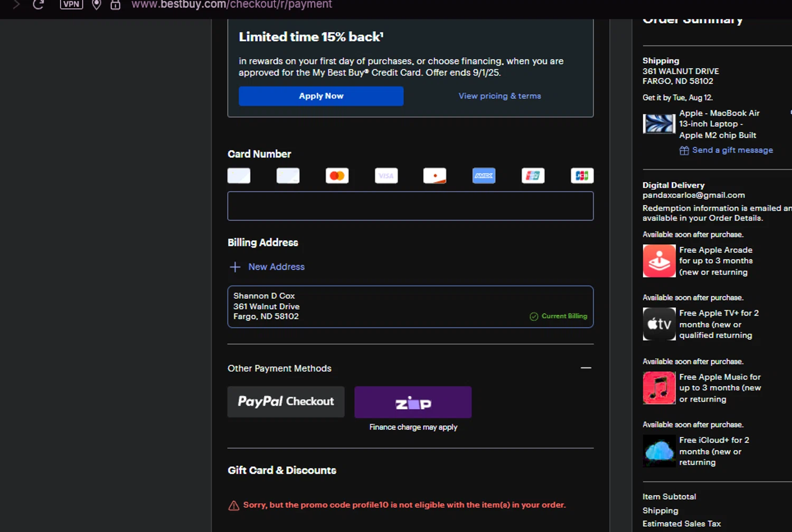Click the Discover card logo
The height and width of the screenshot is (532, 792).
[x=435, y=176]
